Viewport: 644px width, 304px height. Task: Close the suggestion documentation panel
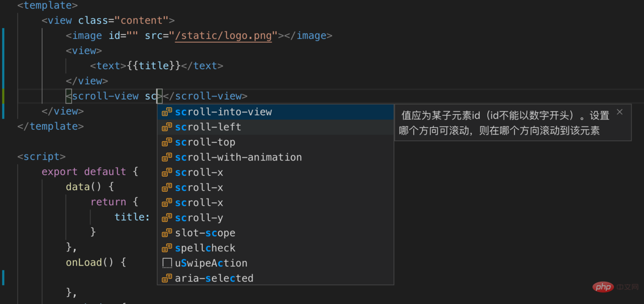(x=619, y=112)
